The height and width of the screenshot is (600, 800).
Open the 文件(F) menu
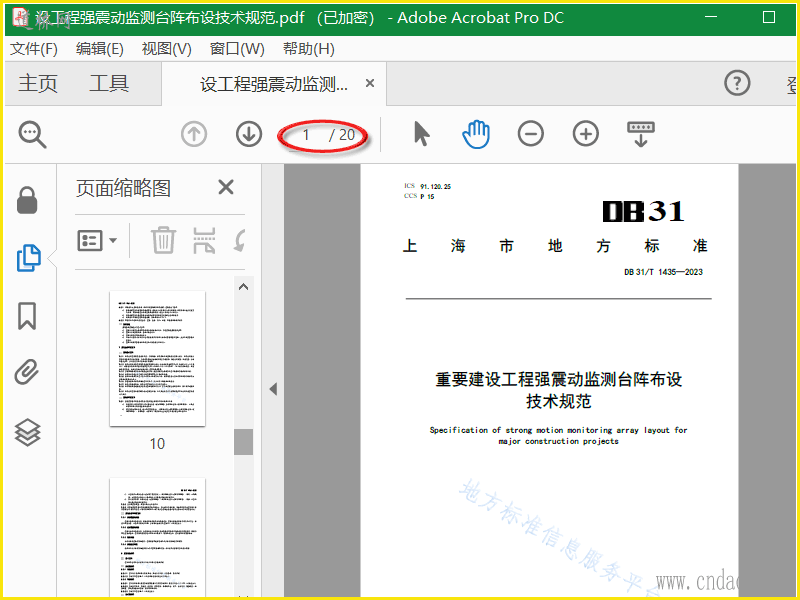(34, 49)
